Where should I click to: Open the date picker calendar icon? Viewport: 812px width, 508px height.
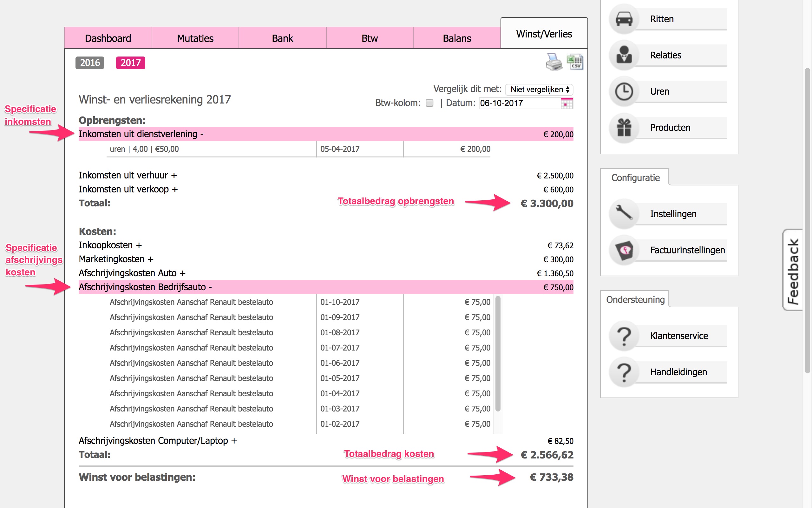pos(567,103)
